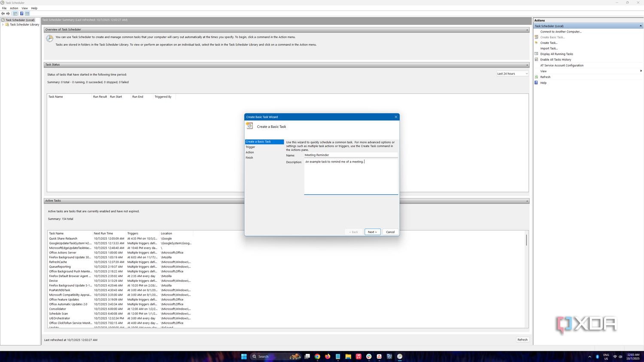Click the Next Run Time column header

(x=109, y=233)
